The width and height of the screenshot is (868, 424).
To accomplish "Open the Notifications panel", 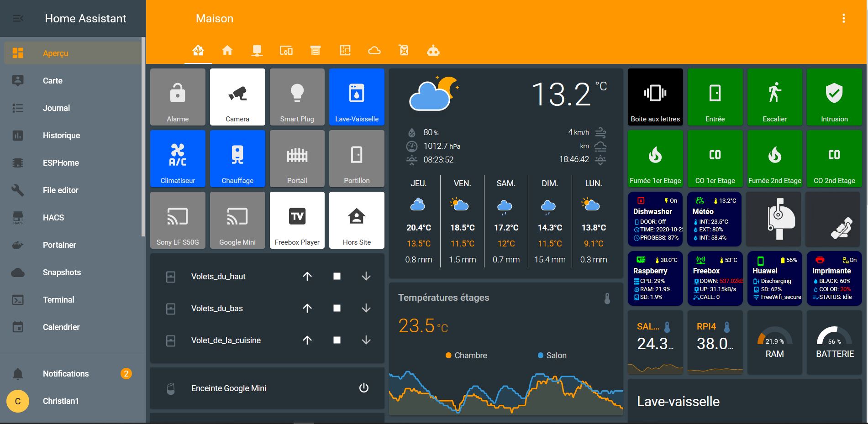I will pos(66,374).
